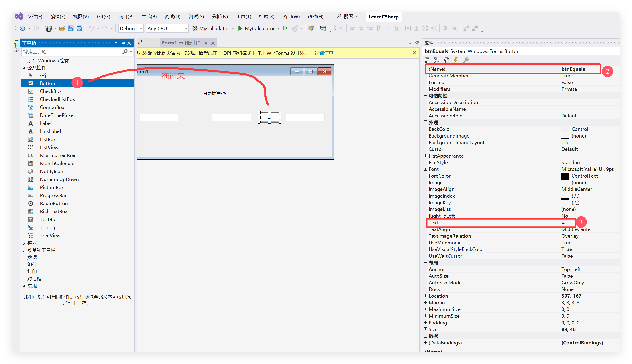Pin the toolbox panel with the pushpin icon

(123, 43)
